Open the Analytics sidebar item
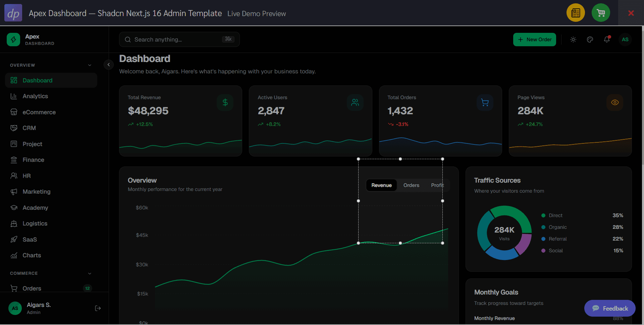This screenshot has height=325, width=644. tap(51, 96)
